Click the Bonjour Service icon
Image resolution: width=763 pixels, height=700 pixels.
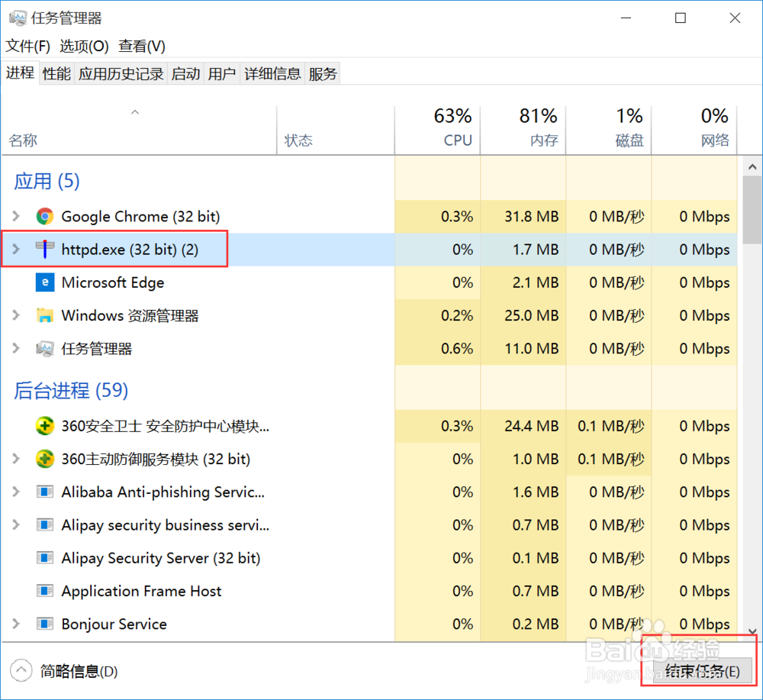point(45,624)
